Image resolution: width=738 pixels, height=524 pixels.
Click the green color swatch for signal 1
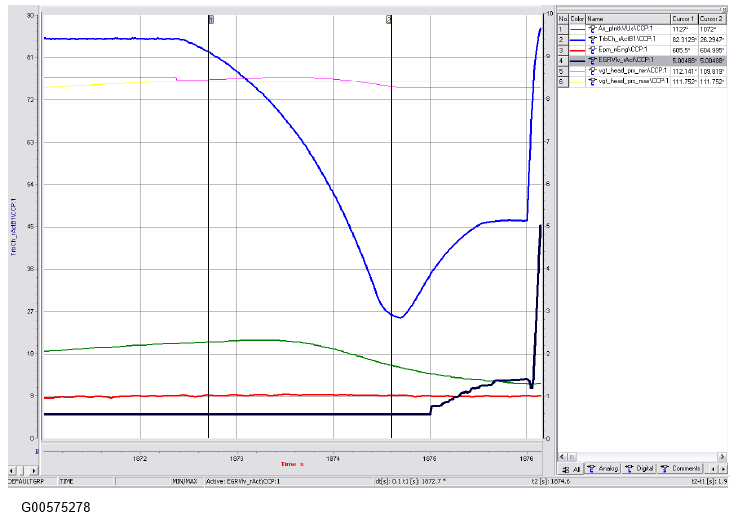coord(577,28)
